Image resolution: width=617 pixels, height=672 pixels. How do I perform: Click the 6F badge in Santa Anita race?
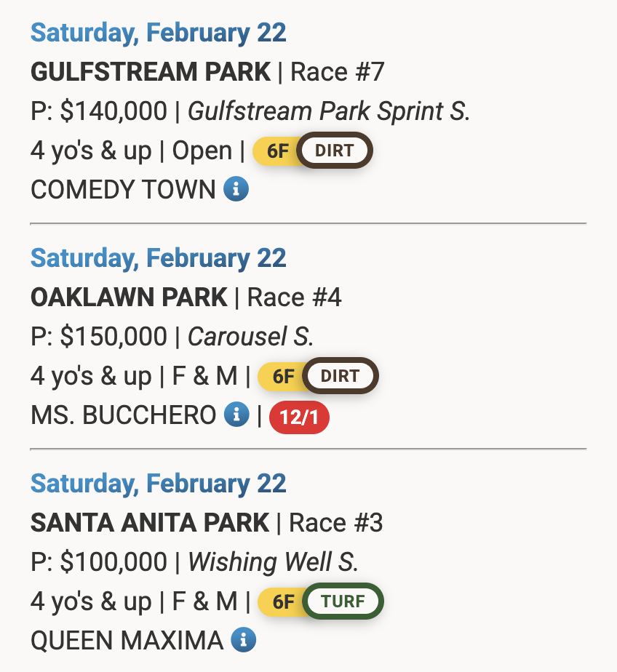coord(283,602)
